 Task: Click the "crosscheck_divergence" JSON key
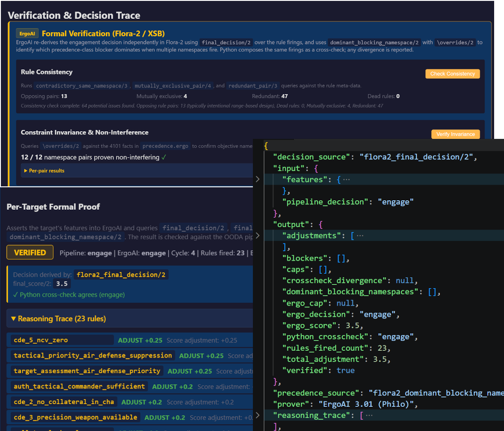[x=335, y=280]
